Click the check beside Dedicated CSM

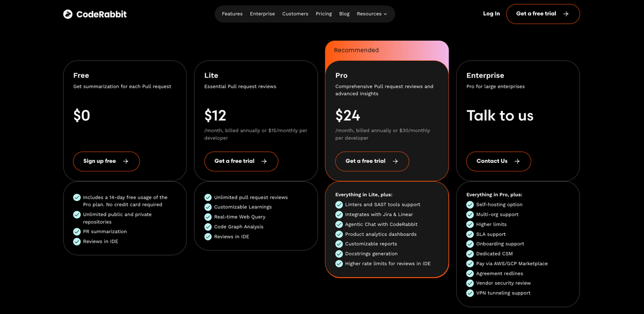pos(470,253)
